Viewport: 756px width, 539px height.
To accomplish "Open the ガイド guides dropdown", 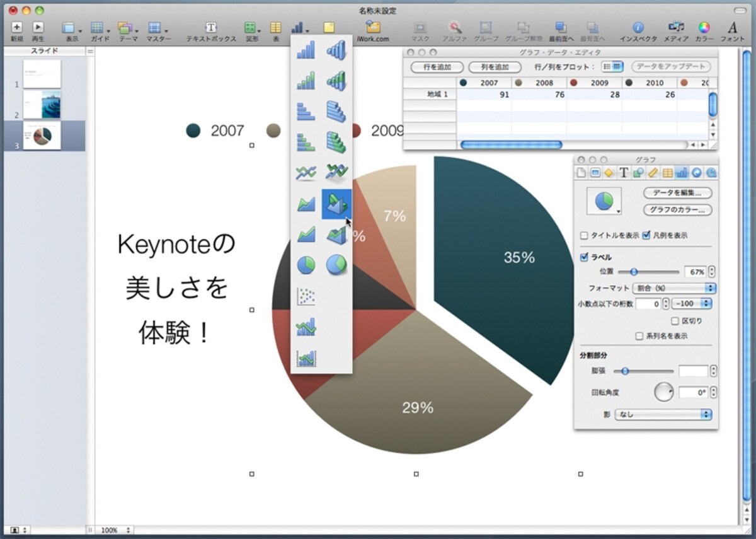I will tap(100, 28).
